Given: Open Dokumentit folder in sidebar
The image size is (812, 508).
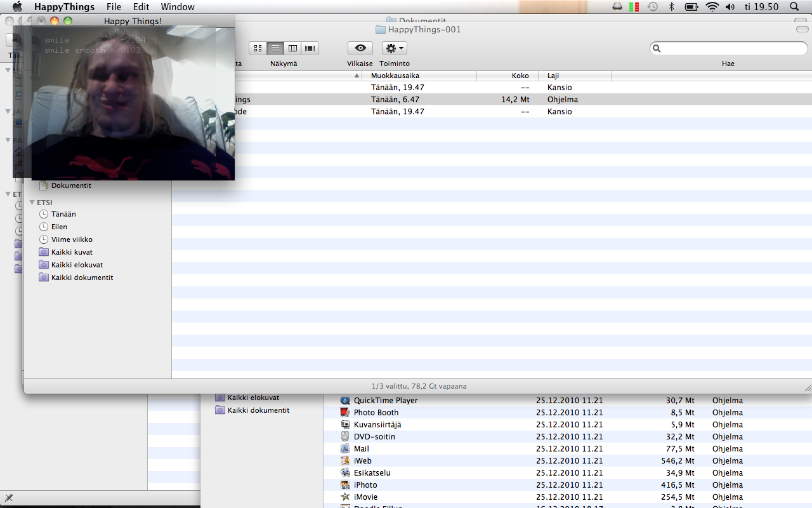Looking at the screenshot, I should click(x=71, y=185).
